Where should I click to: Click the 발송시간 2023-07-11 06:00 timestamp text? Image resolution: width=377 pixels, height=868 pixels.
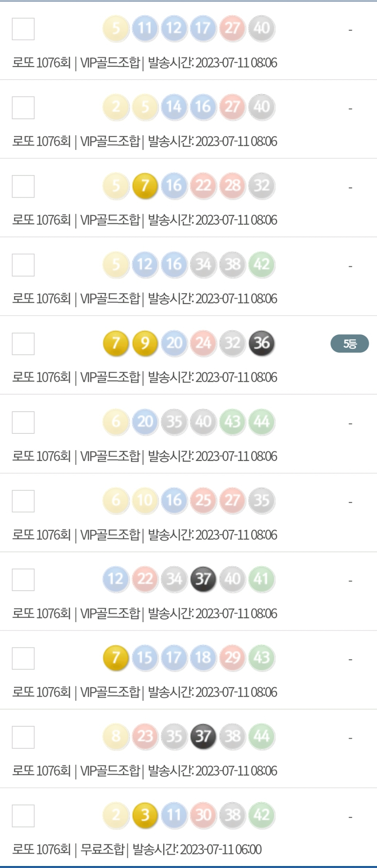197,849
